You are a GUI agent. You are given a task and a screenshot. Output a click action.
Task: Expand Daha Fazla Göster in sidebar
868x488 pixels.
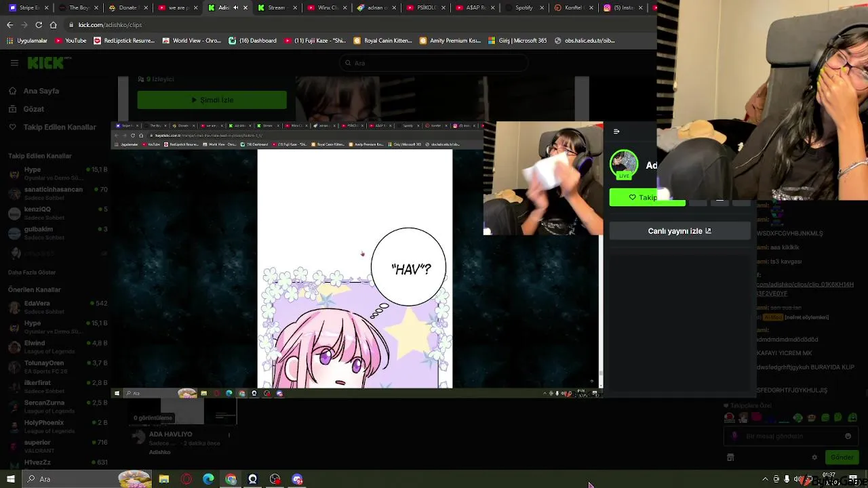pos(32,272)
